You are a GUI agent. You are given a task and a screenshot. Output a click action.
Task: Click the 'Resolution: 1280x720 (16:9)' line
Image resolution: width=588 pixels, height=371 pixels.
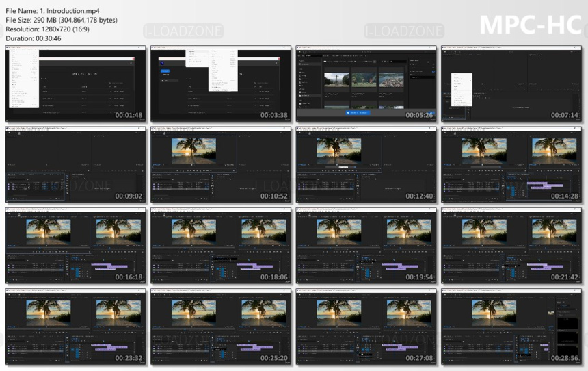(x=47, y=29)
